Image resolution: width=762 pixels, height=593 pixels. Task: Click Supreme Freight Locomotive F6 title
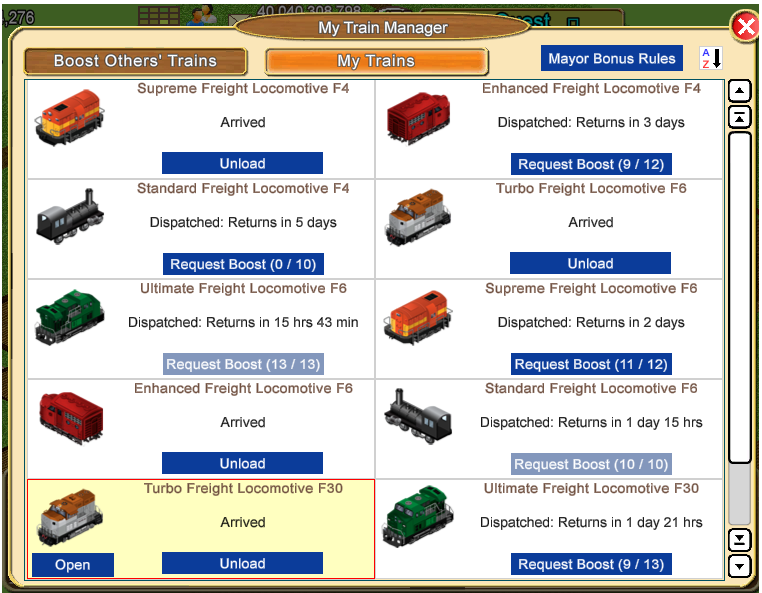pos(591,289)
